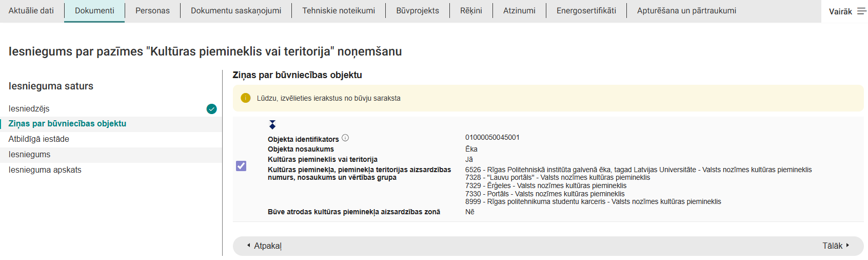Viewport: 868px width, 260px height.
Task: Open Atbildīgā iestāde step in sidebar
Action: point(39,139)
